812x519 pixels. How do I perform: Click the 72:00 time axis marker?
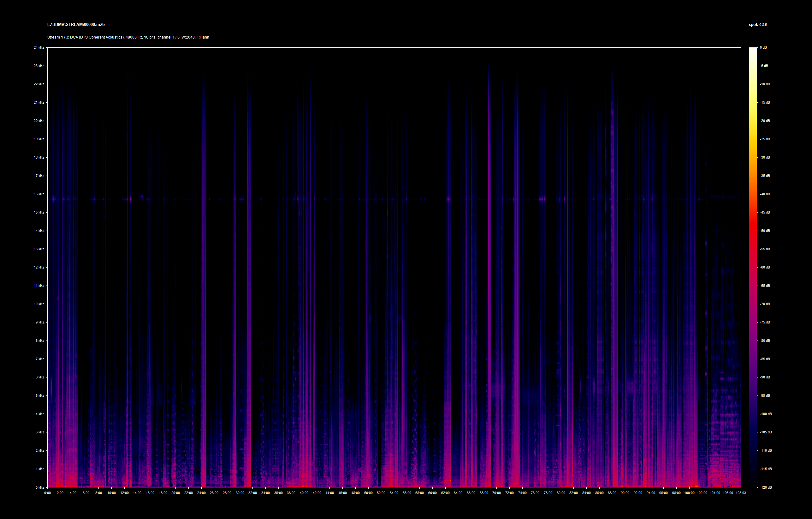509,493
